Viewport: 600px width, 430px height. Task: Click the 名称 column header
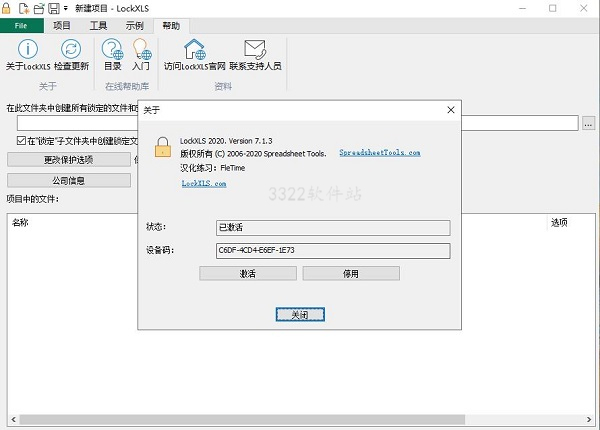[20, 223]
